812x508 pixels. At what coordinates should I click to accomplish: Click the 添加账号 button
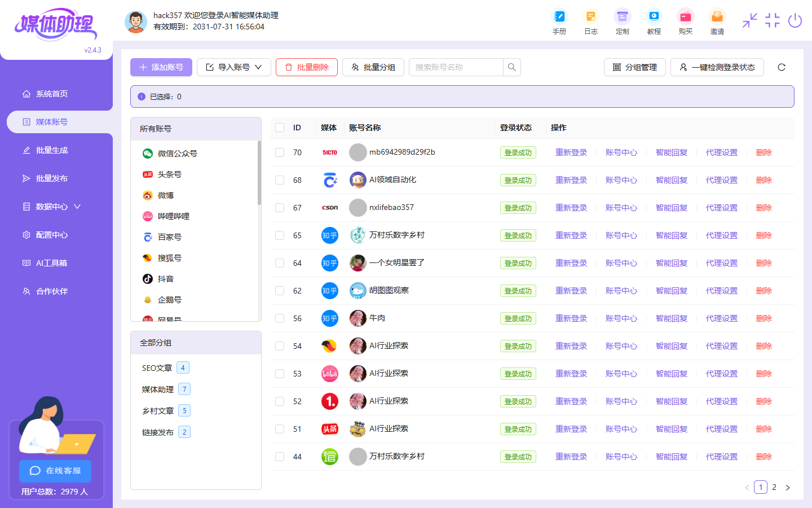161,67
